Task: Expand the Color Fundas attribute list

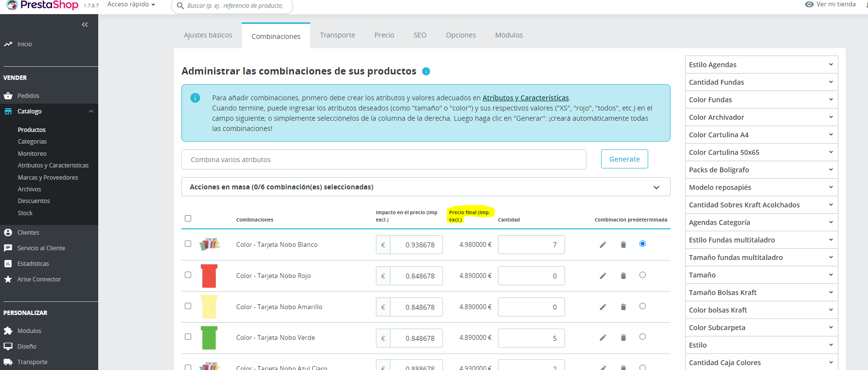Action: point(762,99)
